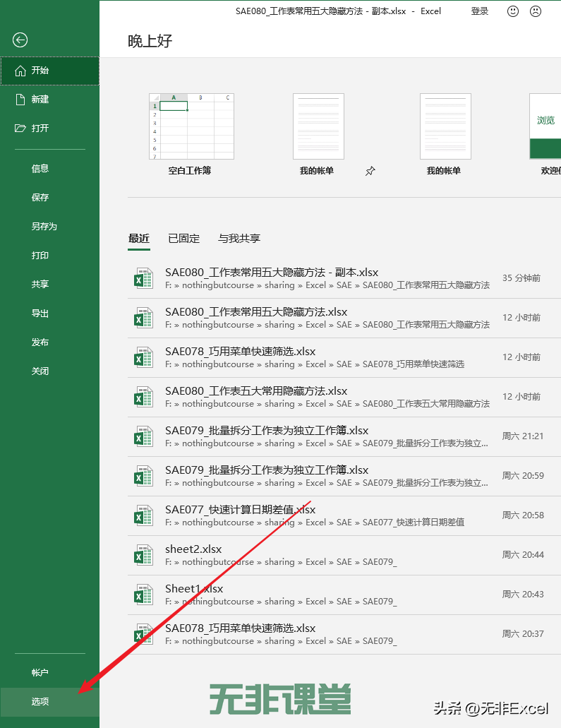Viewport: 561px width, 728px height.
Task: Send positive feedback via smiley face icon
Action: click(x=513, y=11)
